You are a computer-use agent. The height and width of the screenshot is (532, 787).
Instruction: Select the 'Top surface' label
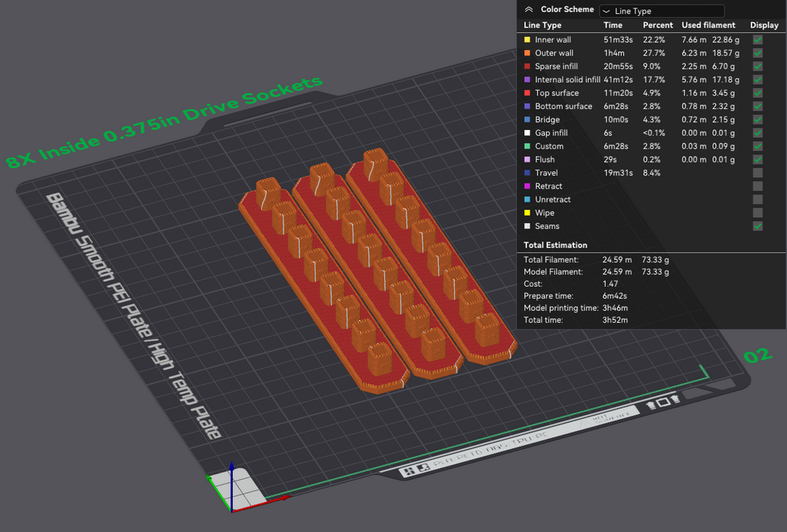tap(556, 93)
